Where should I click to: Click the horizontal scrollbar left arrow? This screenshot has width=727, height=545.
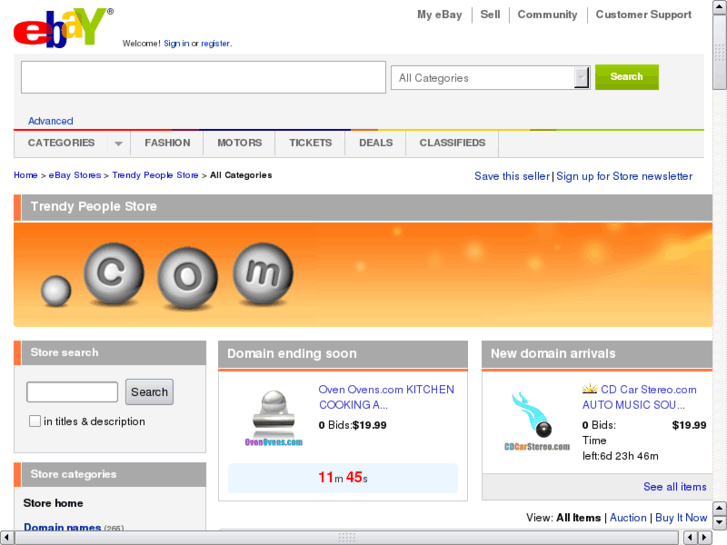tap(6, 538)
